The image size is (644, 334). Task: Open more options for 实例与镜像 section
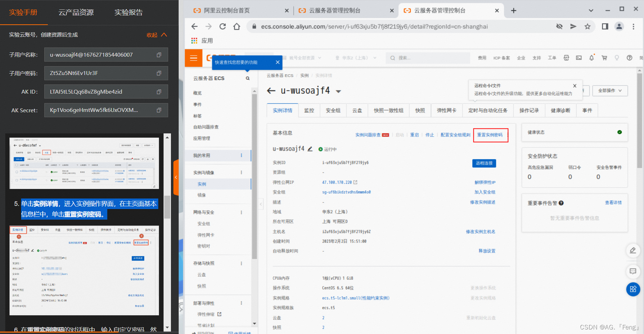241,172
